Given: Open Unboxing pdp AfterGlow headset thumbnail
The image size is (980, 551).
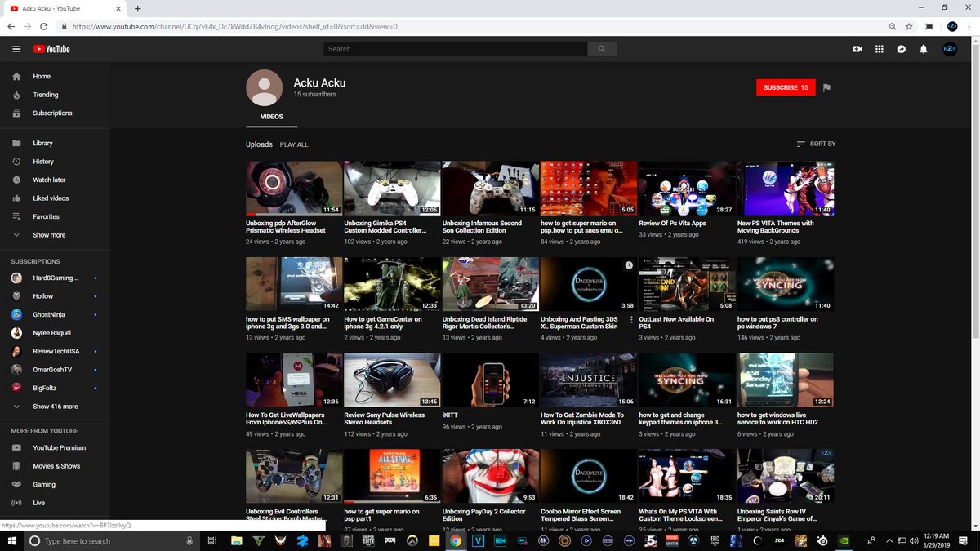Looking at the screenshot, I should pos(294,188).
